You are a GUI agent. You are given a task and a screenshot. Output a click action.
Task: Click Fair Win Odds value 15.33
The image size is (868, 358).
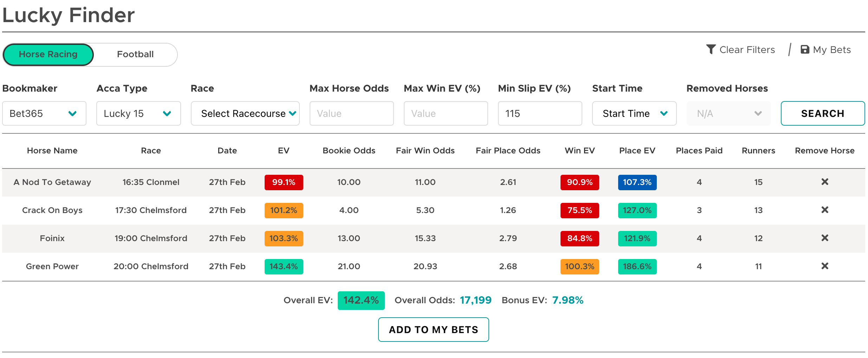click(425, 238)
